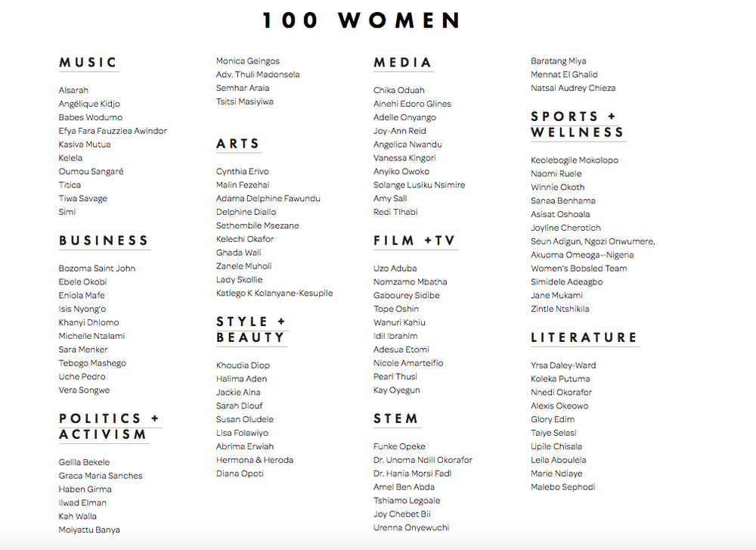The height and width of the screenshot is (550, 756).
Task: Click Dr. Unoma Ndili Okorafor
Action: tap(423, 460)
